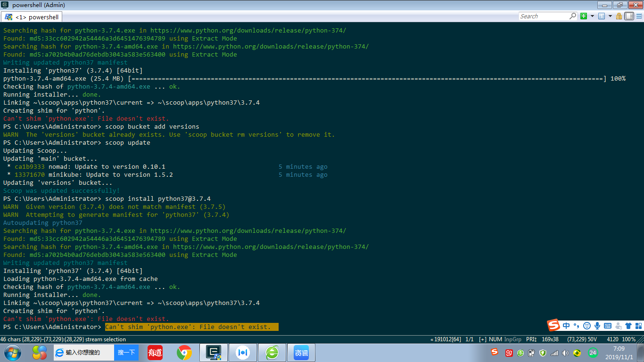Toggle Chinese/English with the 中 icon
644x362 pixels.
click(x=567, y=325)
